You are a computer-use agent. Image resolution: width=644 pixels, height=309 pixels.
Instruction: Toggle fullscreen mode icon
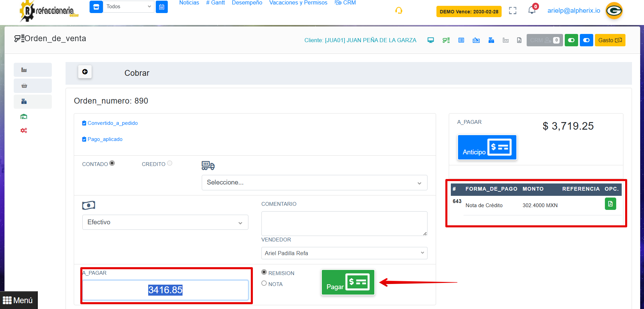click(513, 11)
